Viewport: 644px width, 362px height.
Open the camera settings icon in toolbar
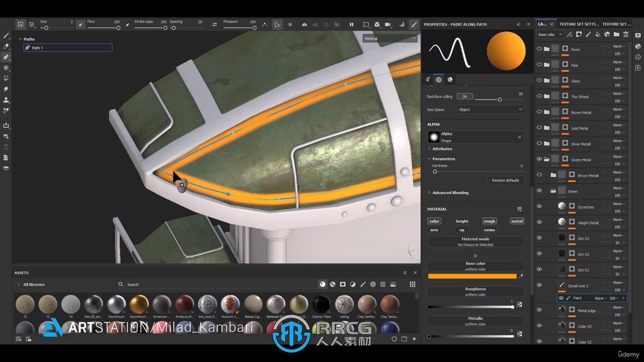click(x=387, y=24)
